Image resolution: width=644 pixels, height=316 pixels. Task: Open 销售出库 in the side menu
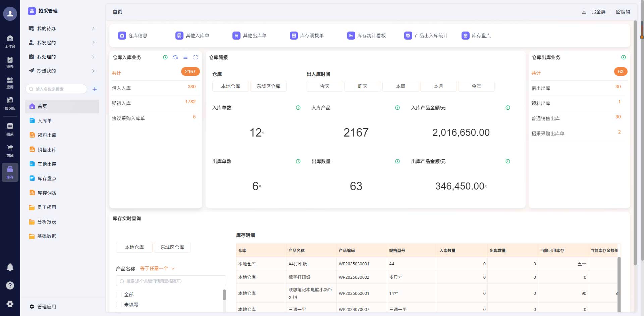47,150
